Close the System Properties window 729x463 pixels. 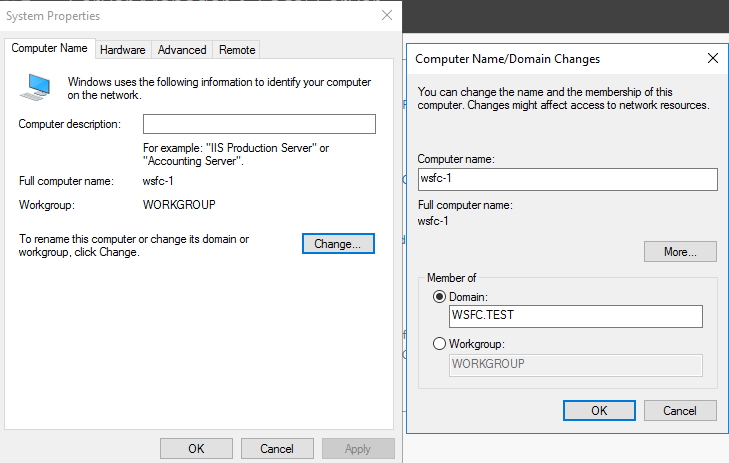(x=386, y=16)
